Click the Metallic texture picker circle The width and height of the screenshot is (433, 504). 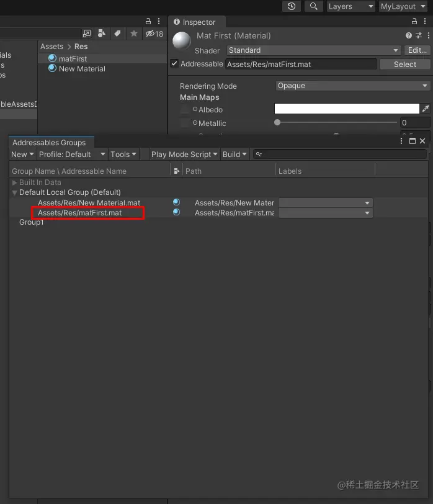tap(195, 123)
